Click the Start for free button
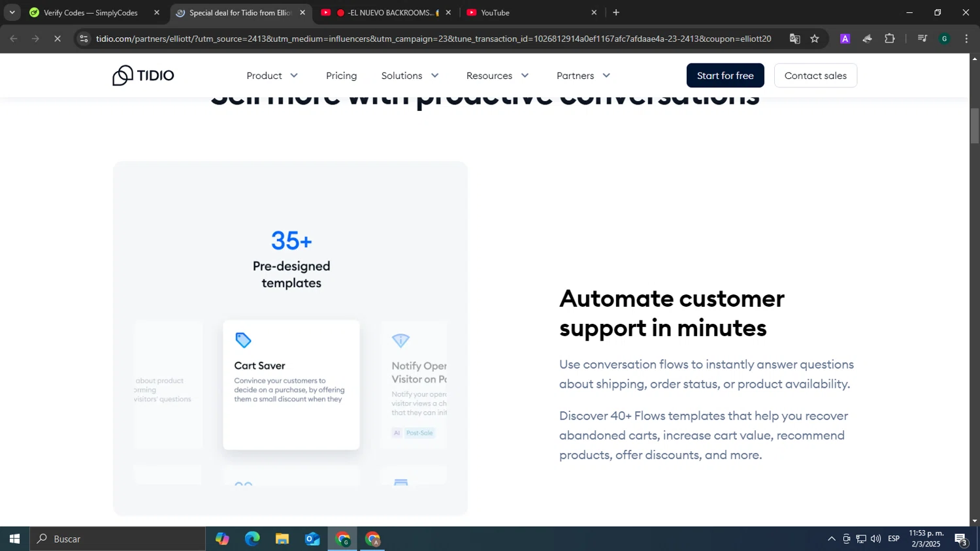 (x=725, y=76)
